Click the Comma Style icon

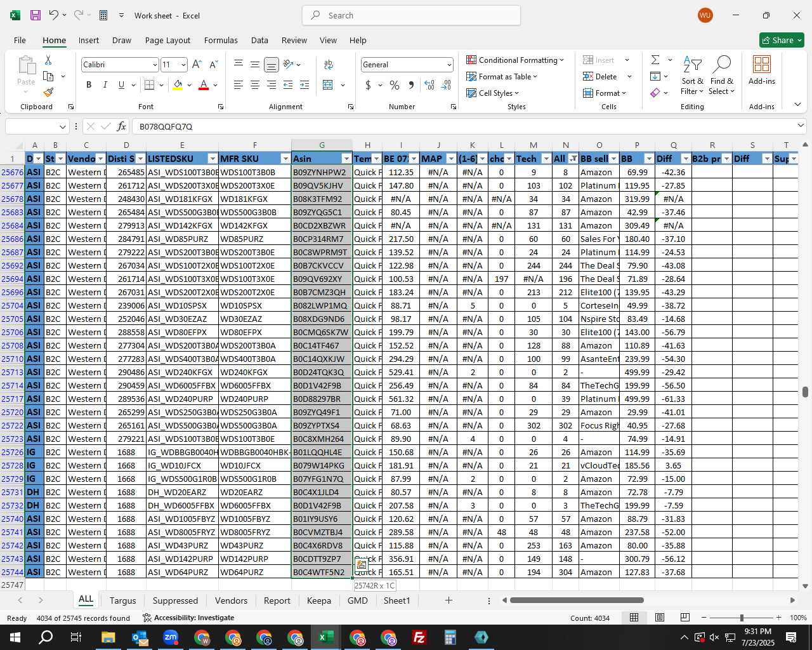point(411,85)
